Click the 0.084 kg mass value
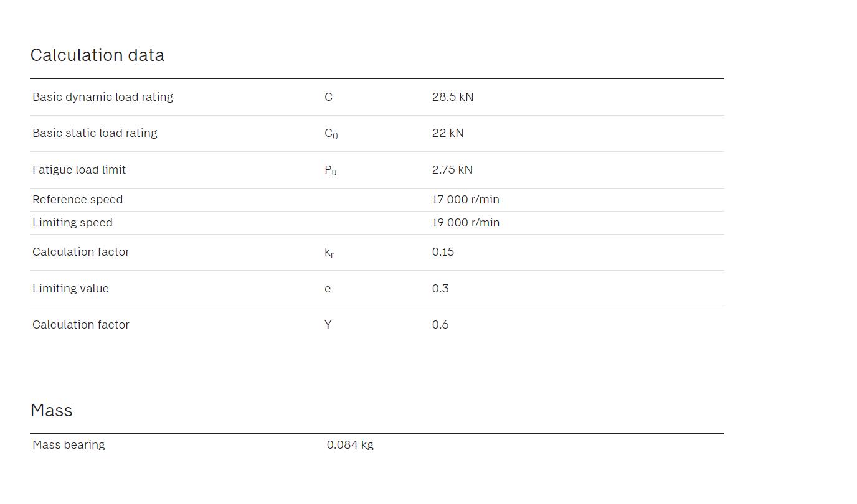 tap(350, 445)
